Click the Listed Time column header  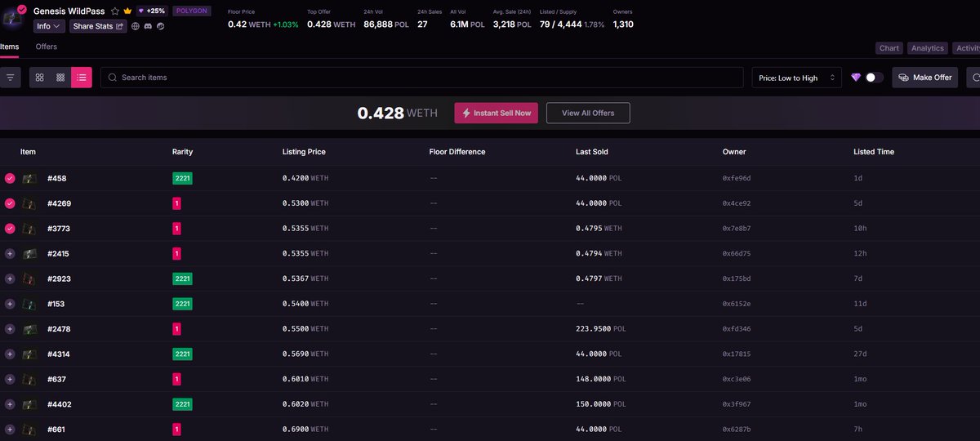[x=874, y=152]
